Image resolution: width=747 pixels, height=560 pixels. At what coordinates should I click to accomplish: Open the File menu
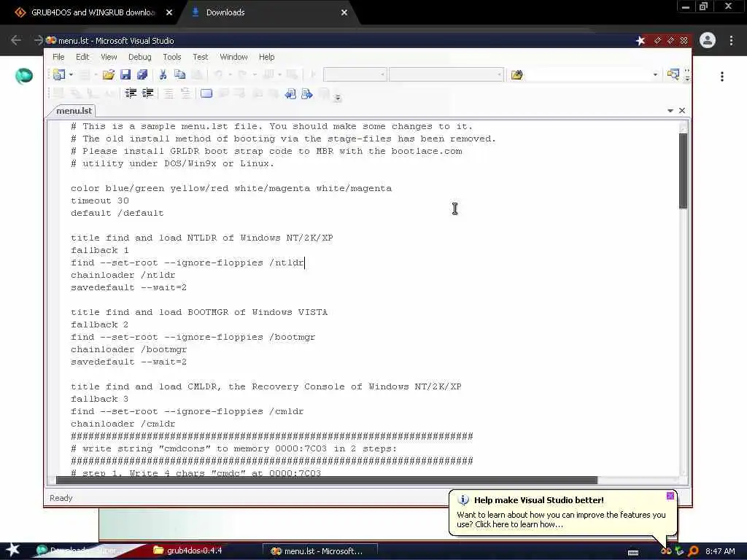58,57
